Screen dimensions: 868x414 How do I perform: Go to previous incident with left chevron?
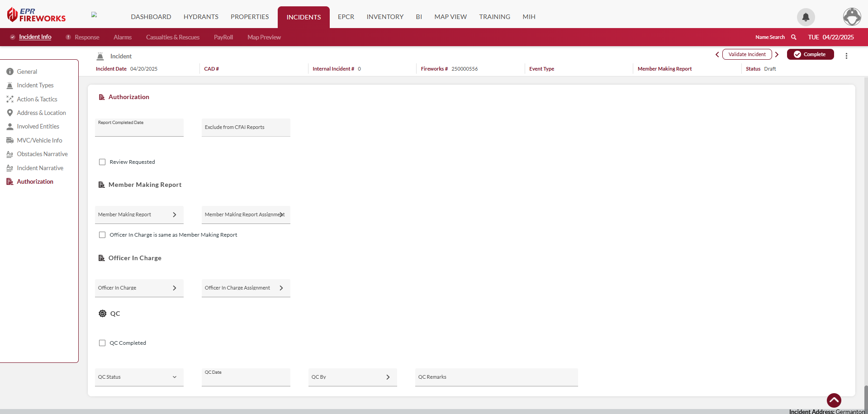[717, 54]
